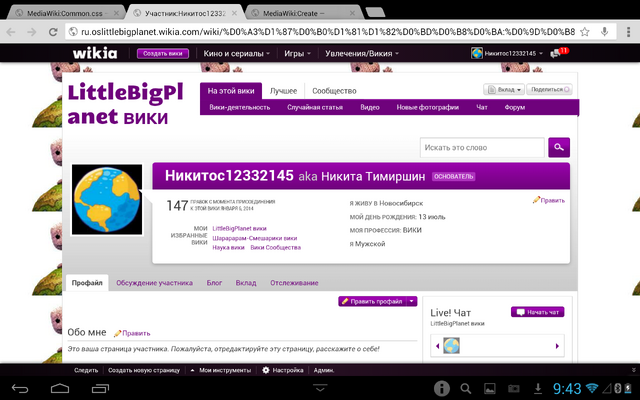The height and width of the screenshot is (400, 640).
Task: Select Обсуждение участника tab
Action: click(154, 283)
